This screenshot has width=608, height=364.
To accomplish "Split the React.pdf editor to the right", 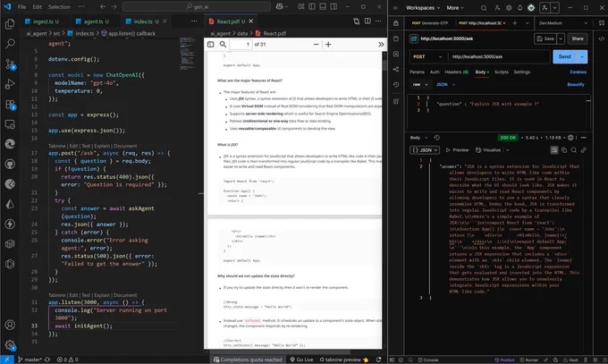I will (x=367, y=21).
